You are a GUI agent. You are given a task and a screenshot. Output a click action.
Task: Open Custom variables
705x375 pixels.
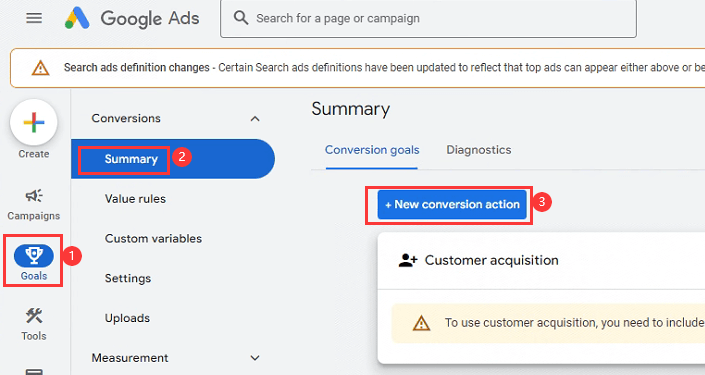[x=153, y=238]
